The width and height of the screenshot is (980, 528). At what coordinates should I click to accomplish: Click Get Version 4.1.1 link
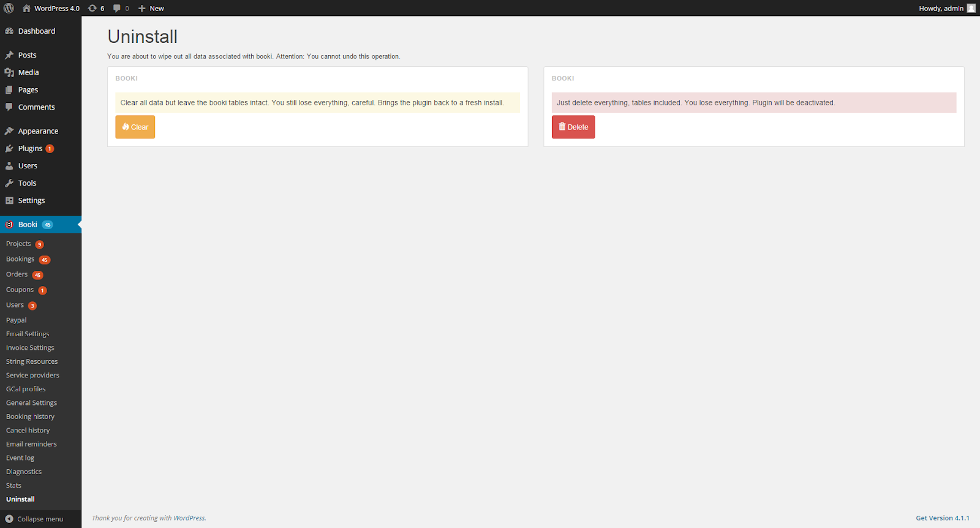tap(943, 518)
